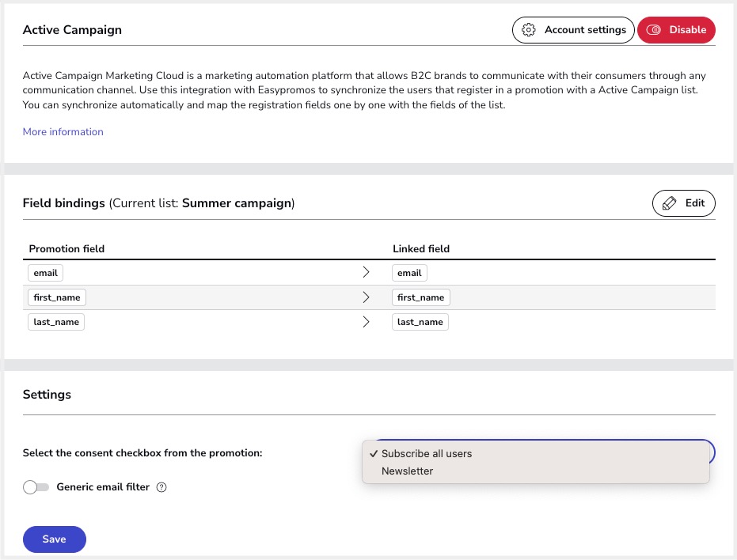Open the More information link
737x560 pixels.
[63, 132]
